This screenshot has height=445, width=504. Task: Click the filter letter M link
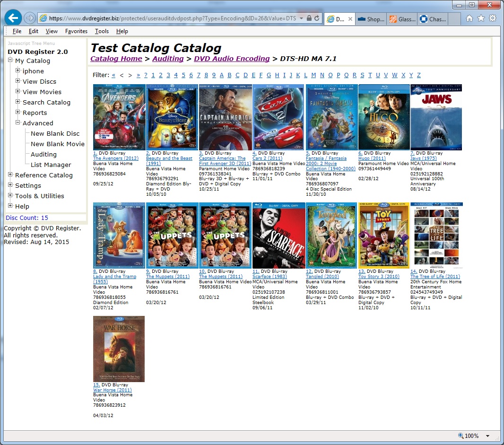314,75
